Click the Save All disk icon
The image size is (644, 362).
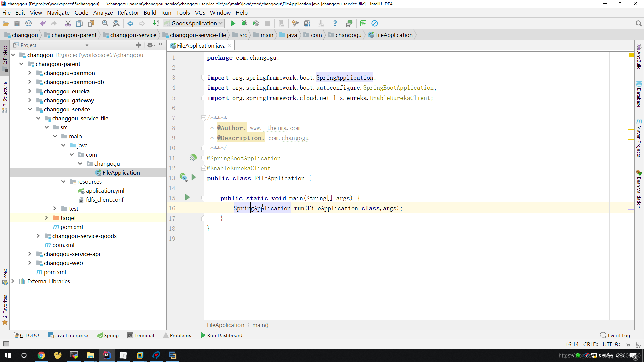click(17, 23)
